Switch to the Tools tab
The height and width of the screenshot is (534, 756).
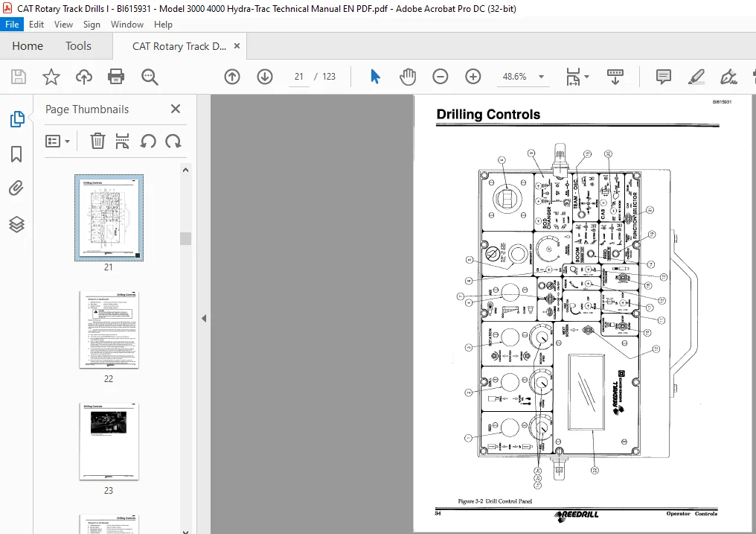[78, 46]
